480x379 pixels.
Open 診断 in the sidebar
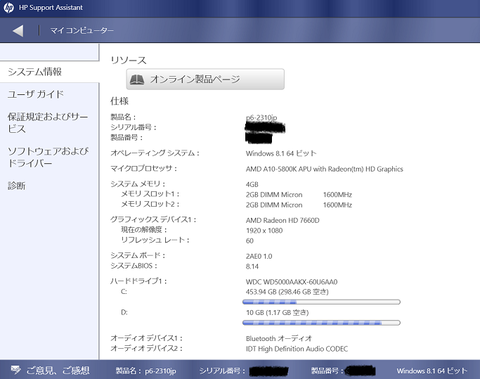[17, 186]
